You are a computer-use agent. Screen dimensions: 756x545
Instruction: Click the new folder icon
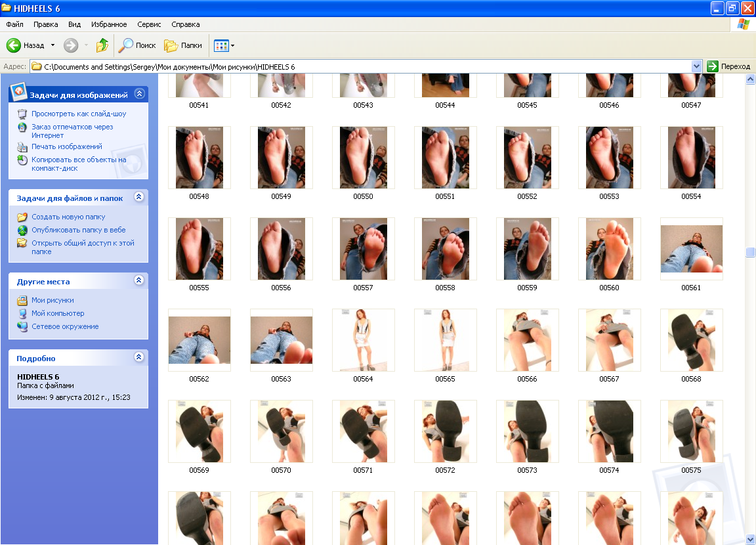click(x=22, y=217)
